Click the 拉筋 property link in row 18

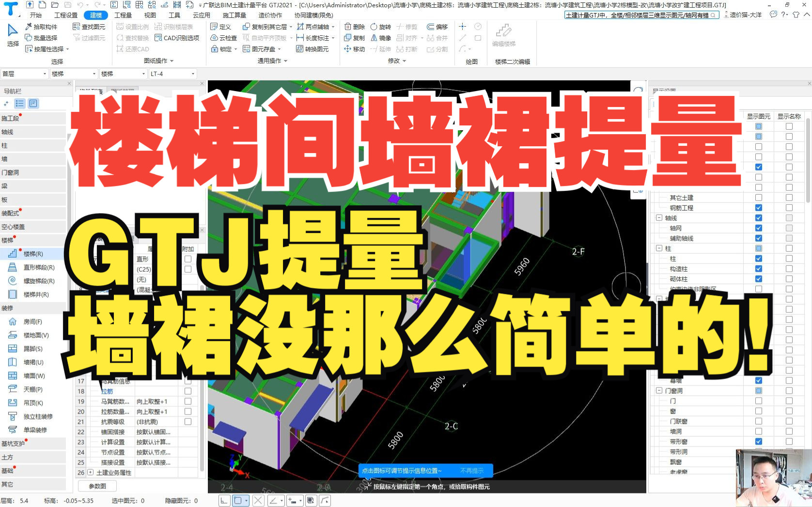(x=107, y=391)
